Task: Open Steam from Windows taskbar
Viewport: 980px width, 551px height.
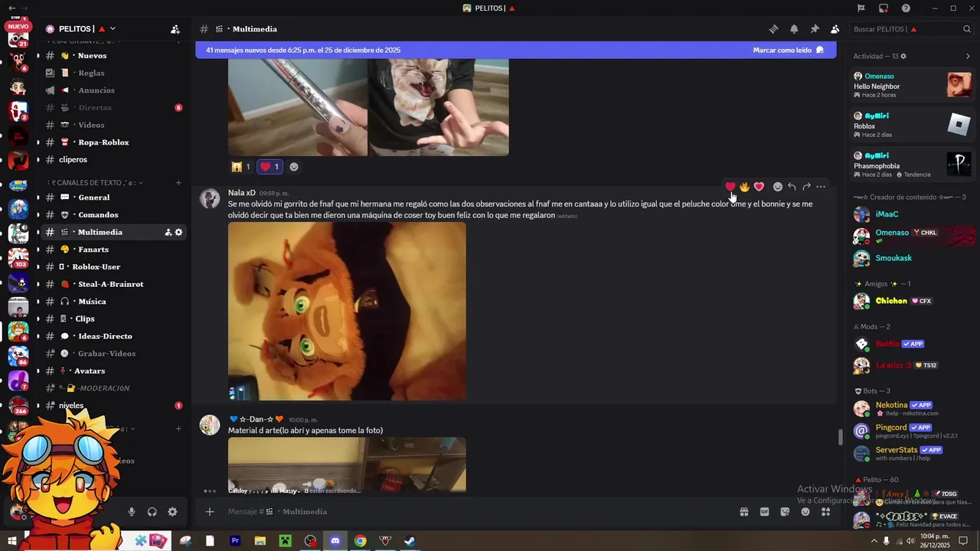Action: tap(410, 541)
